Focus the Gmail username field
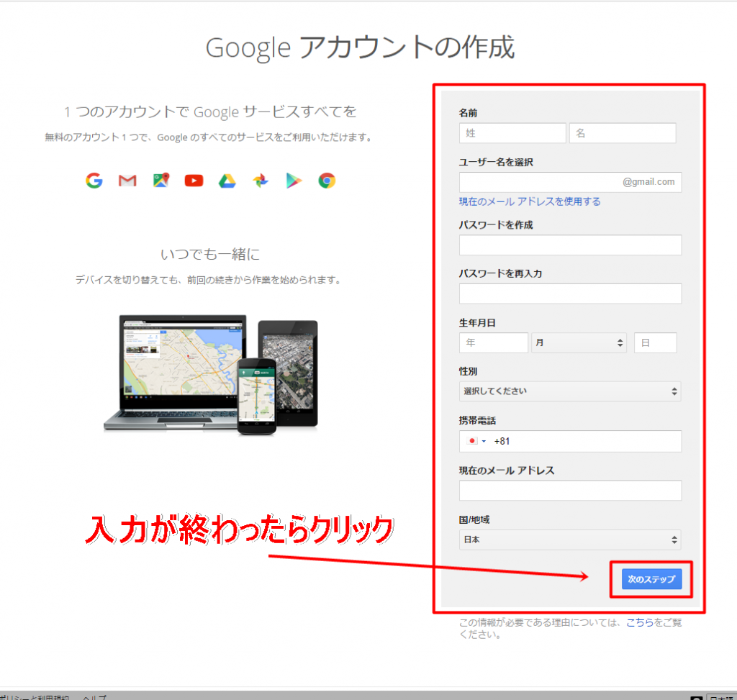This screenshot has height=700, width=737. tap(570, 182)
